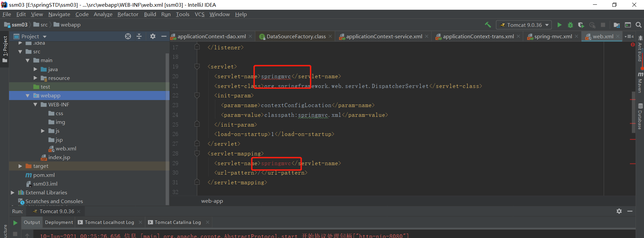This screenshot has width=644, height=238.
Task: Collapse the WEB-INF folder
Action: pos(35,104)
